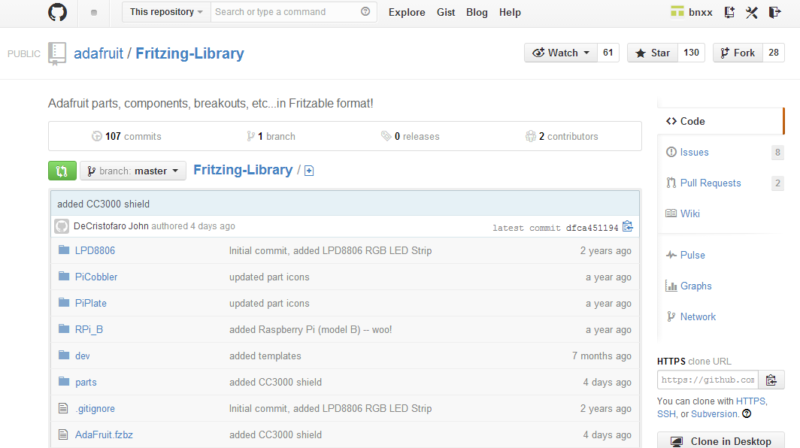Open the branch master dropdown
The height and width of the screenshot is (448, 800).
point(133,171)
